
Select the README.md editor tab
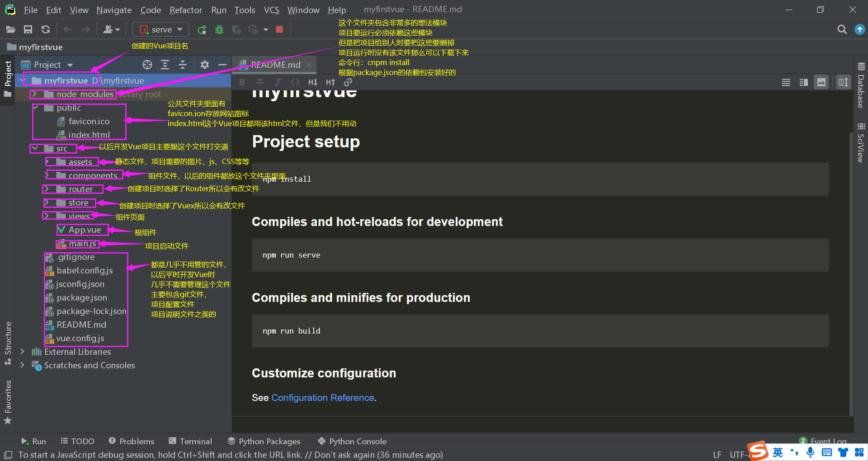[275, 65]
